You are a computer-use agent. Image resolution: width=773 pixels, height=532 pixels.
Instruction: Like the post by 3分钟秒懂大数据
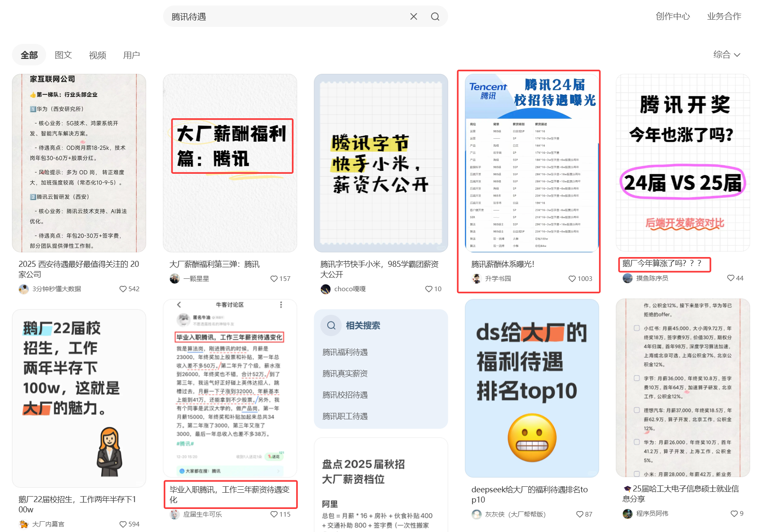[x=123, y=289]
